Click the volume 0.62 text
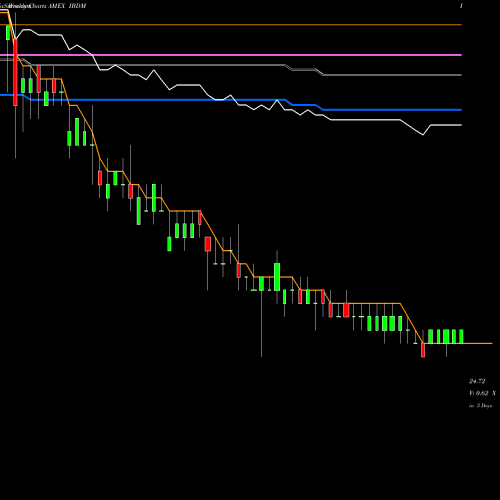 click(x=479, y=393)
